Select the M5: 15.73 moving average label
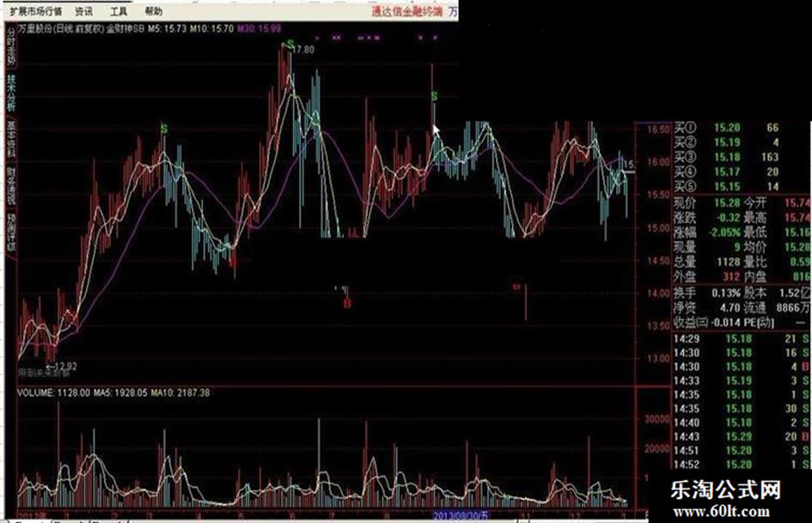 click(x=168, y=28)
